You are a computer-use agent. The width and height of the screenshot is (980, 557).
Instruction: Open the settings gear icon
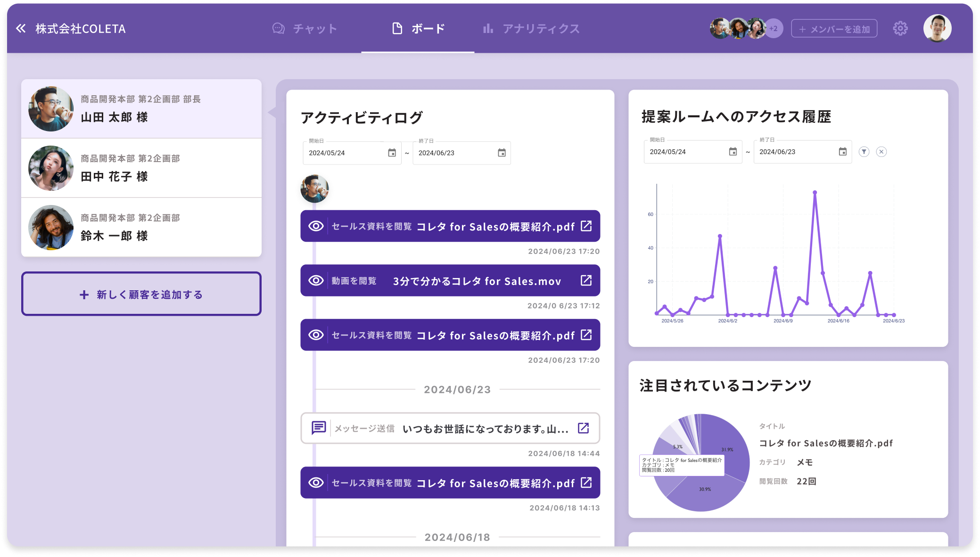(x=900, y=29)
